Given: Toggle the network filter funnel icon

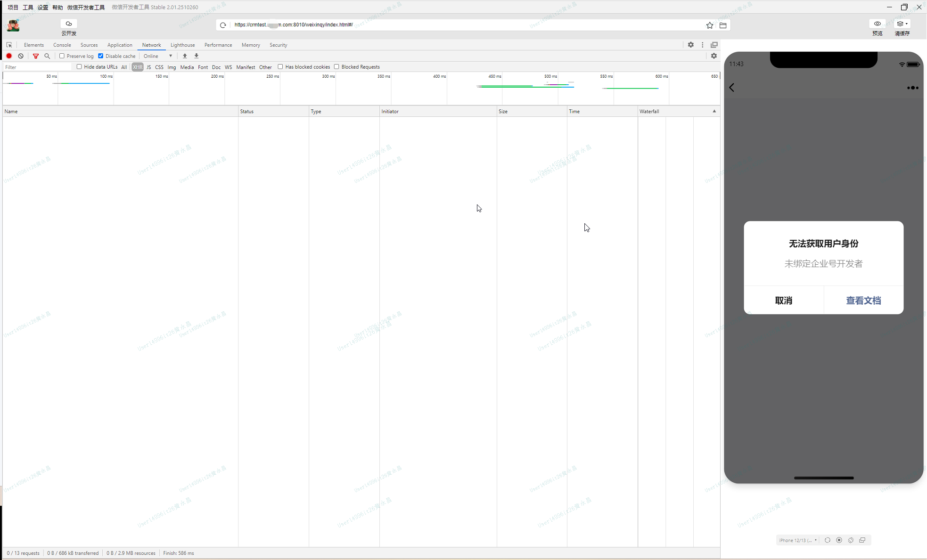Looking at the screenshot, I should pos(35,56).
